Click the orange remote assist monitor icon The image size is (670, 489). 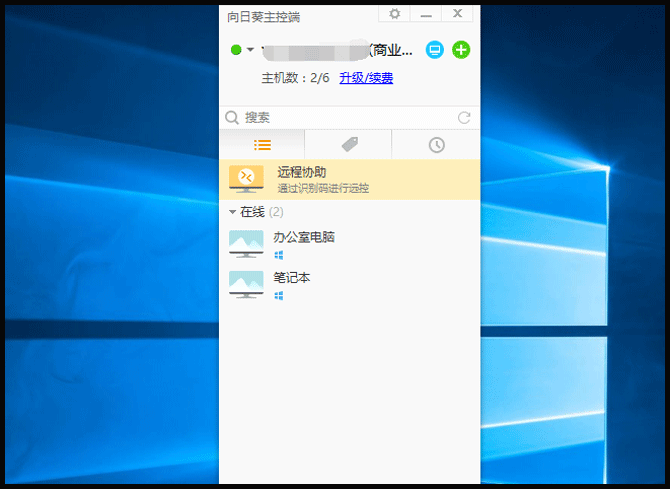[x=246, y=179]
